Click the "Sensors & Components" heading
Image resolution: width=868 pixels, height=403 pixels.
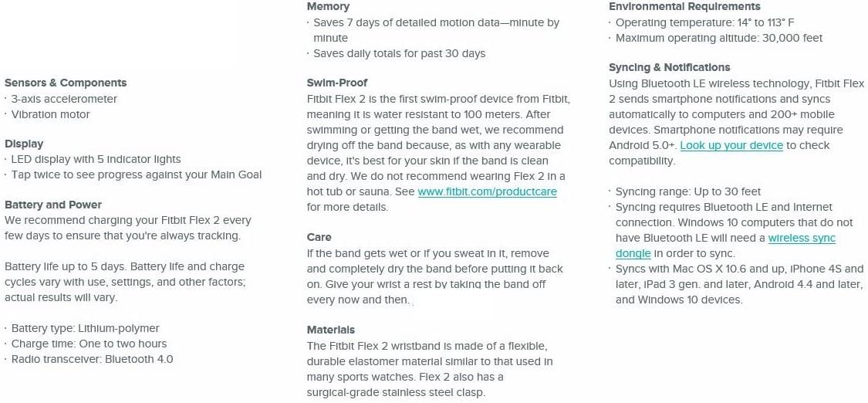tap(66, 83)
